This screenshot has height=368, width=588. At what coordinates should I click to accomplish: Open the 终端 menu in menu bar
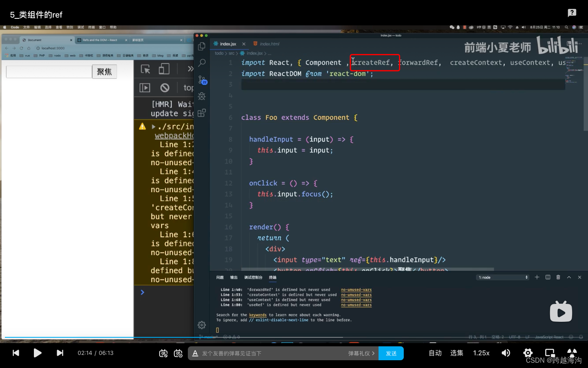point(91,27)
